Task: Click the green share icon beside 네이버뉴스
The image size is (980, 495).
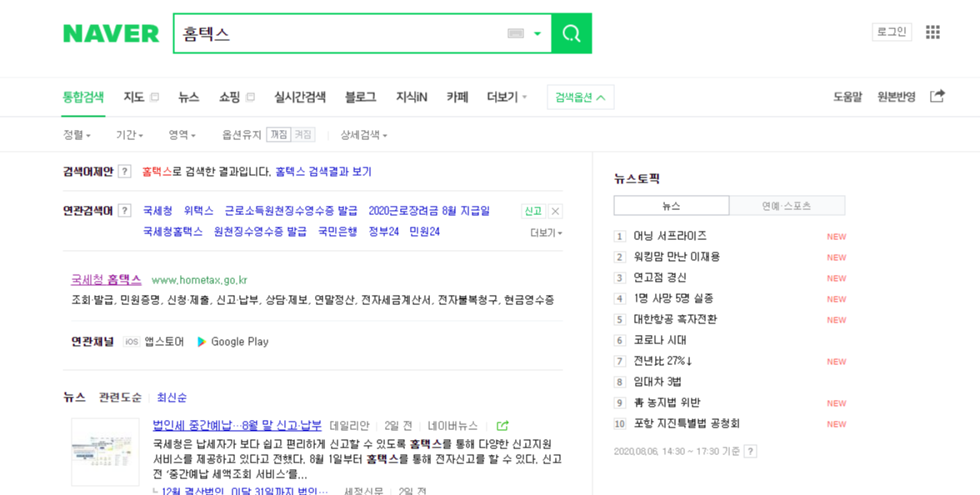Action: (x=502, y=427)
